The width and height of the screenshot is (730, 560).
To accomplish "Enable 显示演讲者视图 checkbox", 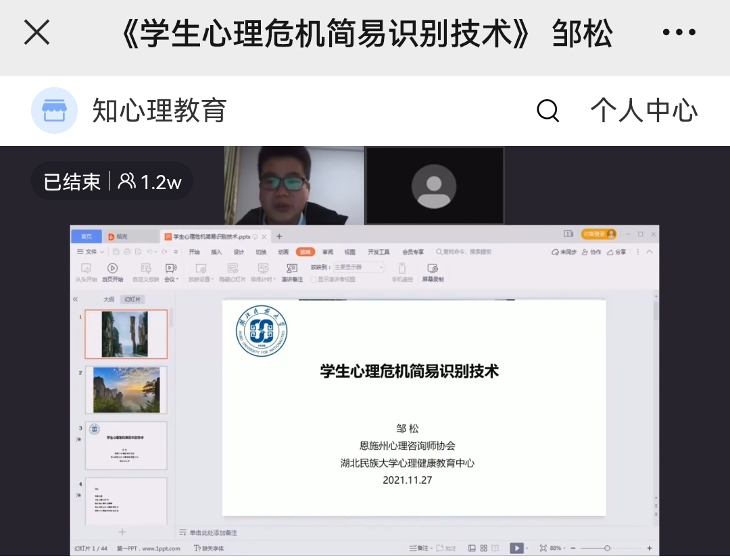I will coord(314,279).
